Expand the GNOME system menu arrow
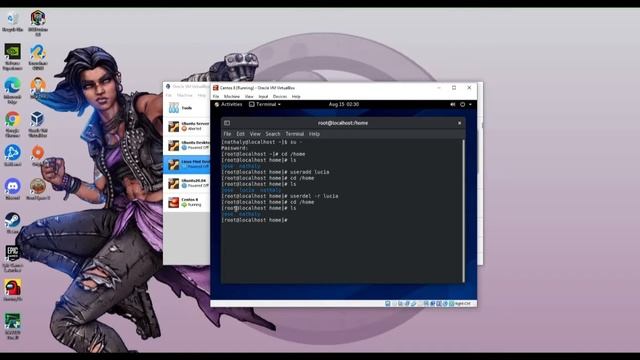This screenshot has width=640, height=360. click(470, 104)
